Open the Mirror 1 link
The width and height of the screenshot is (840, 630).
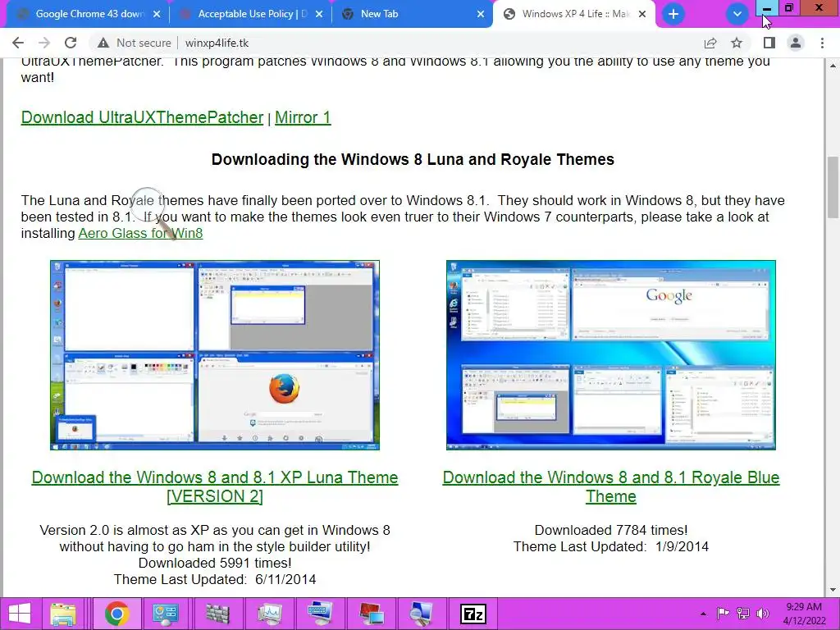pos(303,117)
